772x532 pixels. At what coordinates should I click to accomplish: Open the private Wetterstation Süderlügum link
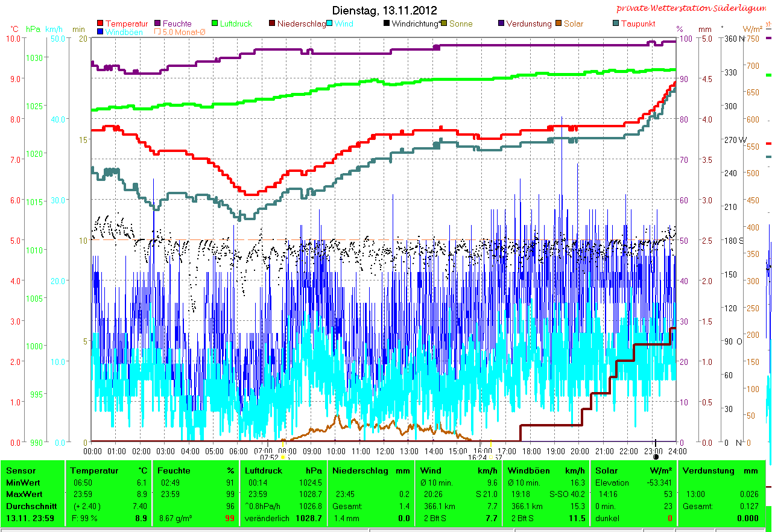point(690,8)
